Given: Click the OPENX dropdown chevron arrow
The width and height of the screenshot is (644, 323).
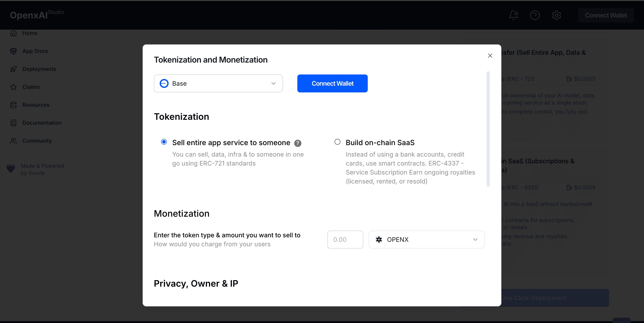Looking at the screenshot, I should coord(475,239).
